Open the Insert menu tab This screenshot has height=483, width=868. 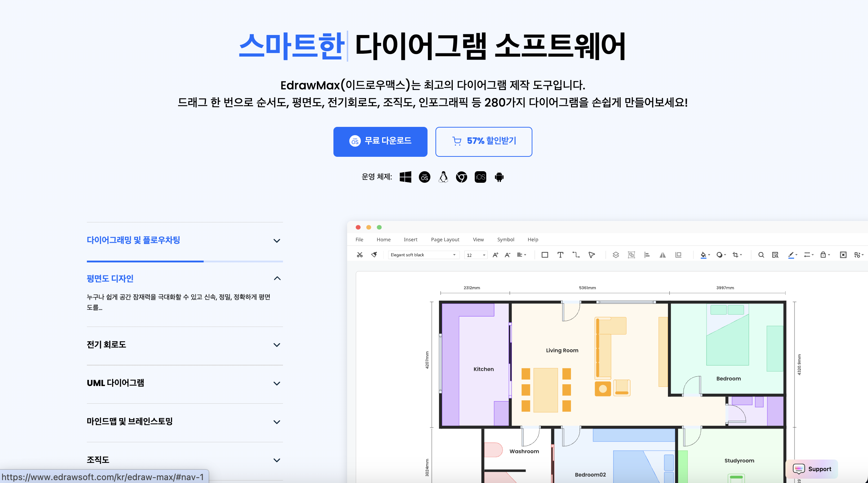[410, 239]
